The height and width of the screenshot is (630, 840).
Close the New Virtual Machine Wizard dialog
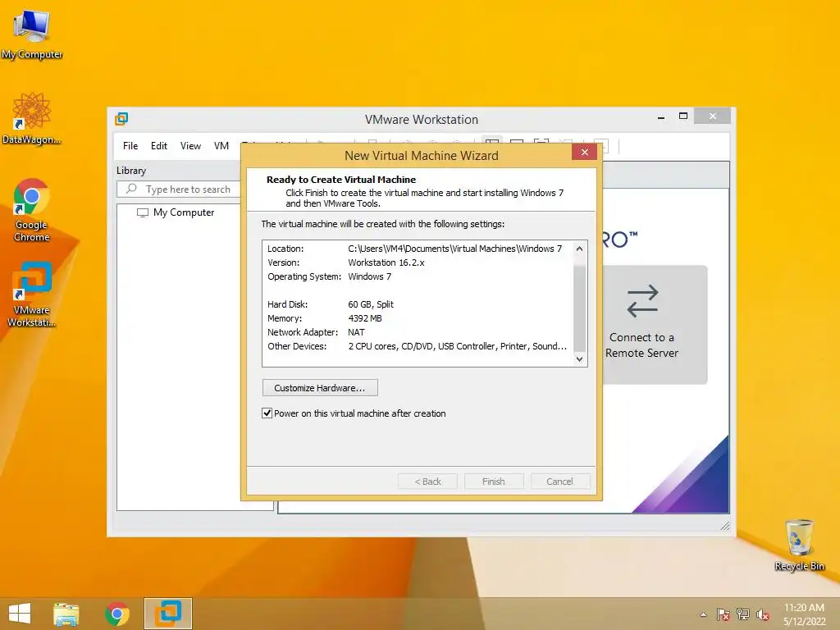coord(584,152)
